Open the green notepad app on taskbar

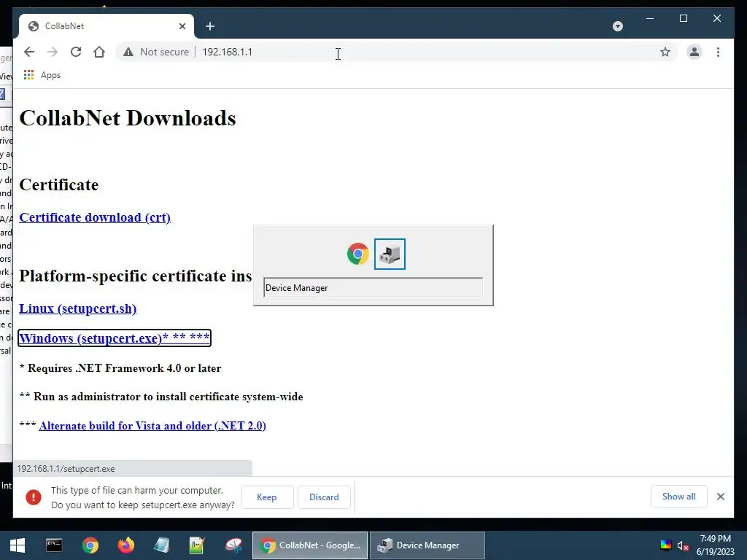pyautogui.click(x=197, y=545)
